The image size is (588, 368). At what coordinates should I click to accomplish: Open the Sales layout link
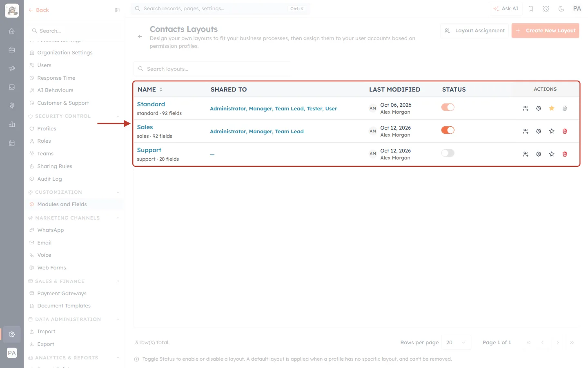[145, 127]
